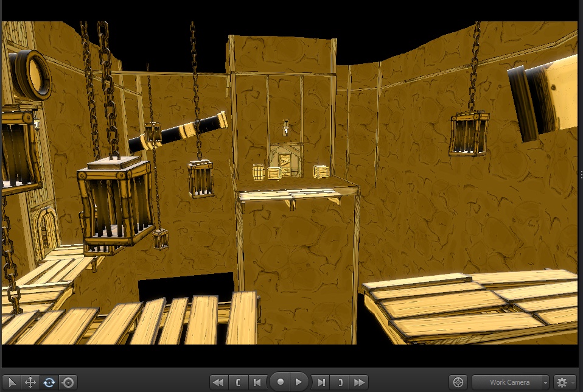Step back one frame
The width and height of the screenshot is (583, 392).
(x=257, y=382)
